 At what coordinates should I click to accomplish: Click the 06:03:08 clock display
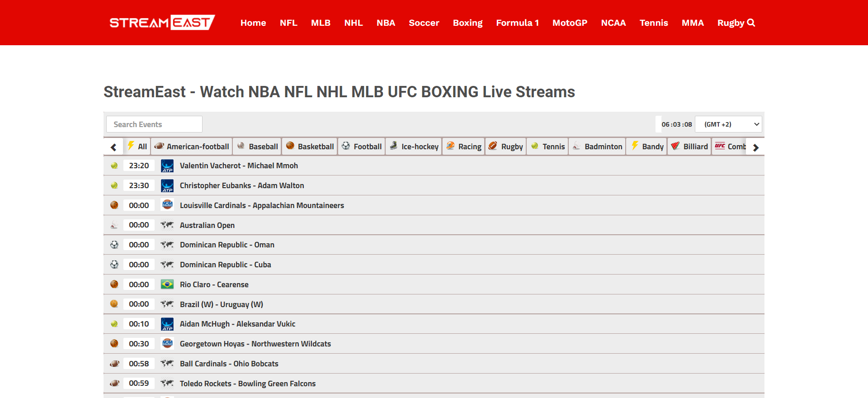[x=677, y=124]
